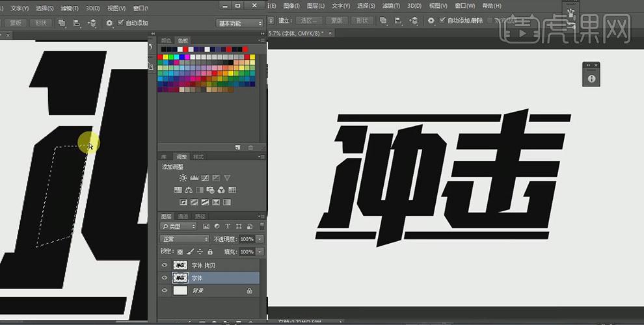Open 图像(I) menu in right window
The image size is (644, 325).
click(x=291, y=6)
